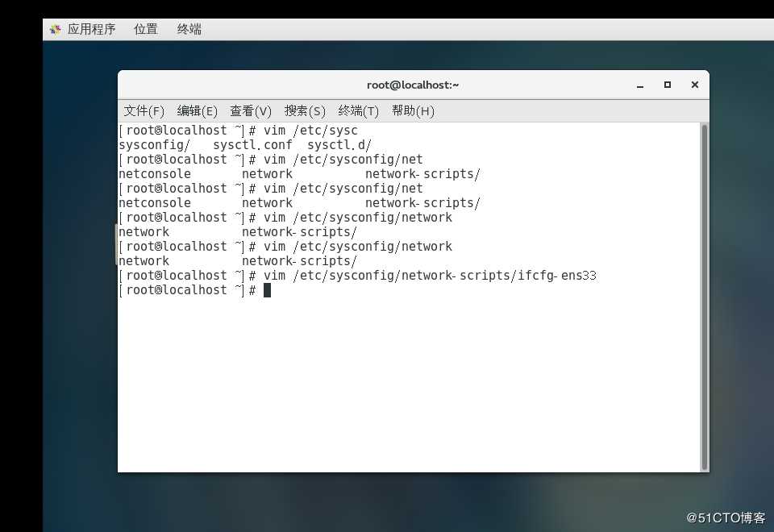The width and height of the screenshot is (774, 532).
Task: Click the Applications menu foot icon
Action: [x=56, y=30]
